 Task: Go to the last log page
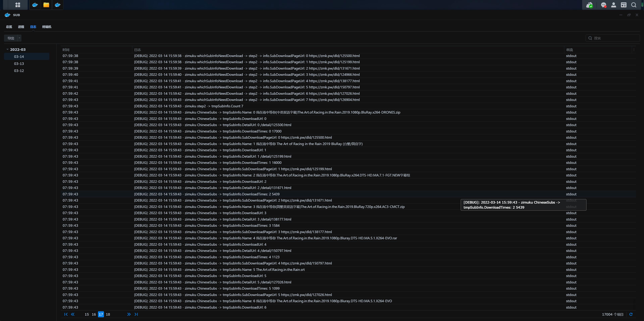tap(136, 314)
